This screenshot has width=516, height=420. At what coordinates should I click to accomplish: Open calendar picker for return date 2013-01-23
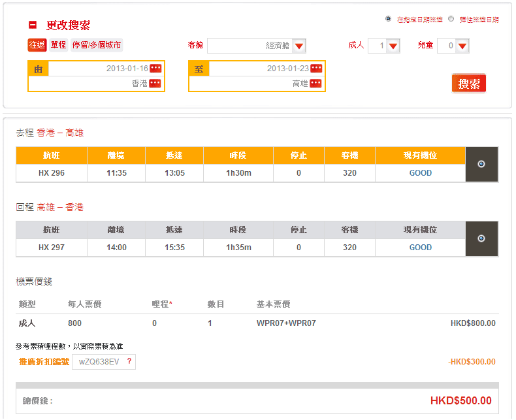pyautogui.click(x=316, y=69)
